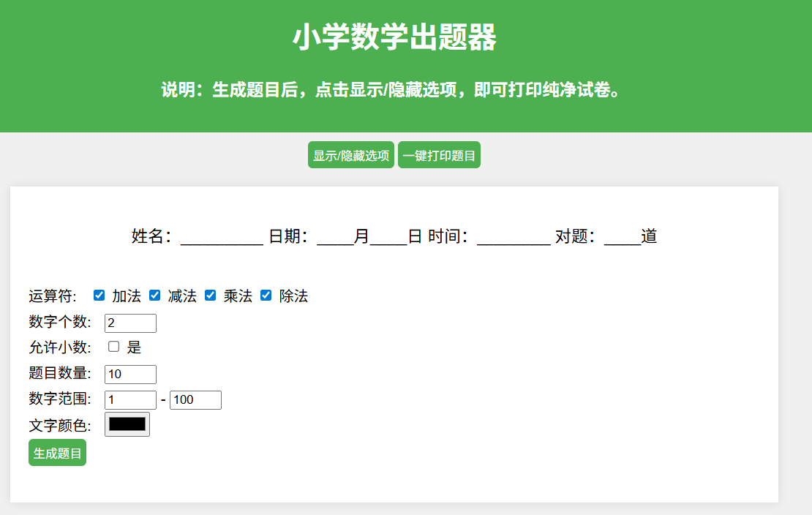This screenshot has width=812, height=515.
Task: Toggle the 减法 subtraction checkbox
Action: click(x=155, y=296)
